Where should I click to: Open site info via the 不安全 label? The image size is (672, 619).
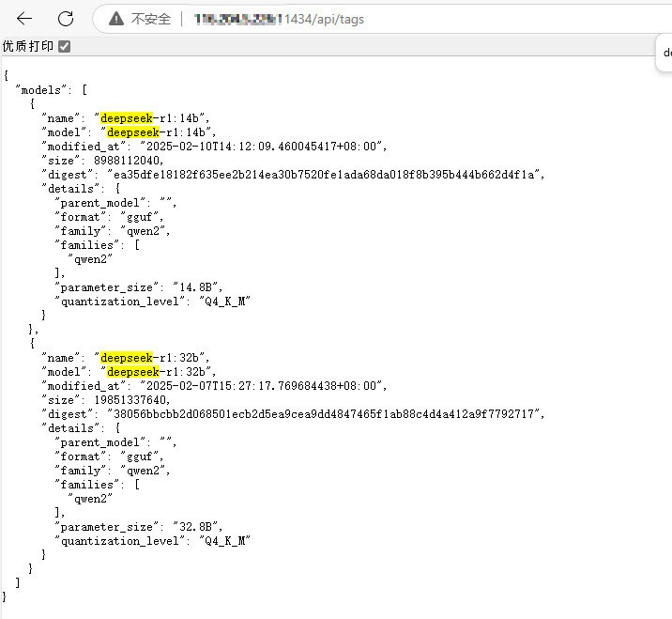coord(150,19)
